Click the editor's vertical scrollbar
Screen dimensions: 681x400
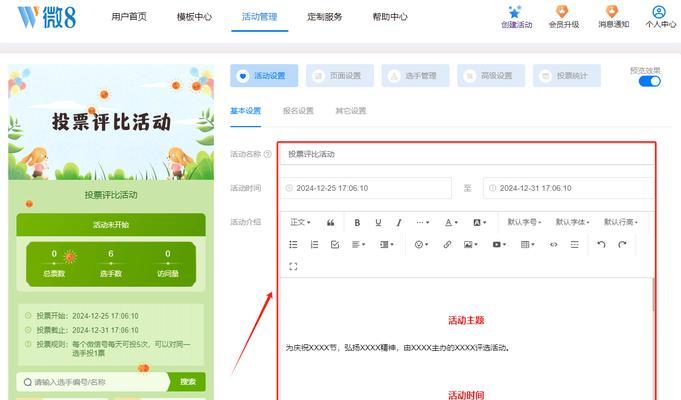[x=653, y=294]
